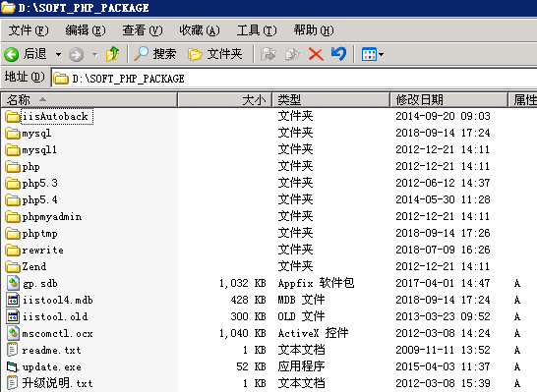Screen dimensions: 537x392
Task: Click the green Back arrow icon
Action: [x=11, y=54]
